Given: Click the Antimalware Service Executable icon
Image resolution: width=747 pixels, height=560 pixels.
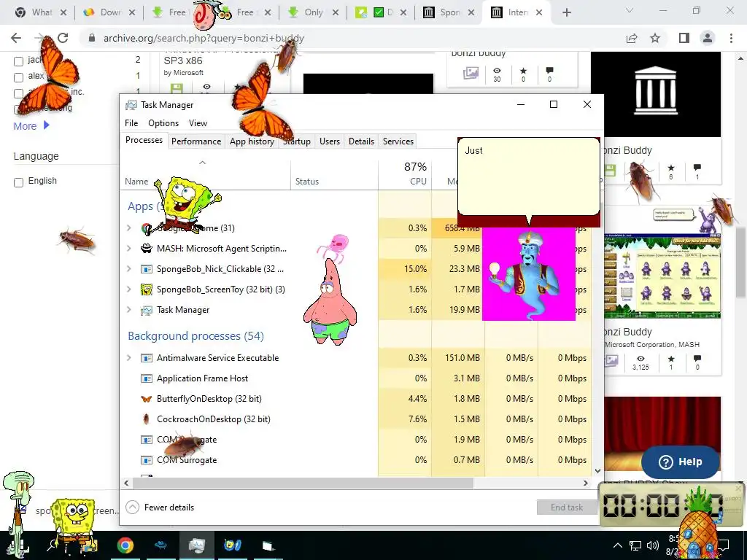Looking at the screenshot, I should (x=146, y=358).
